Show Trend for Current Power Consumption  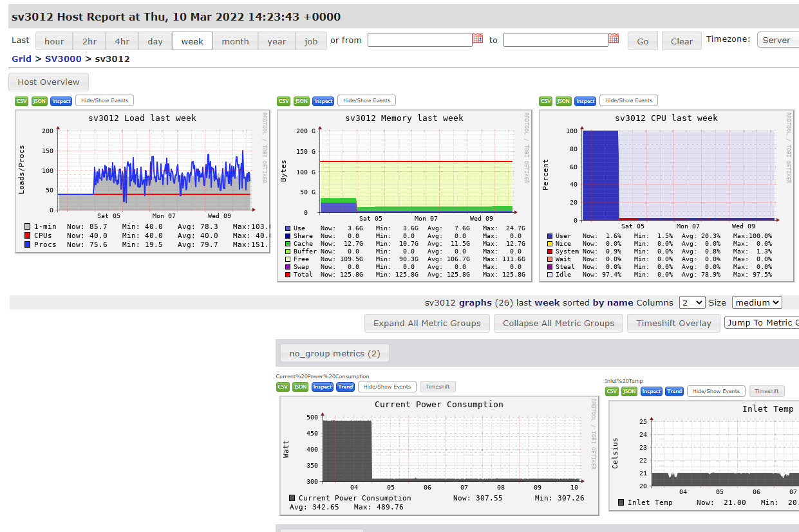(x=345, y=387)
